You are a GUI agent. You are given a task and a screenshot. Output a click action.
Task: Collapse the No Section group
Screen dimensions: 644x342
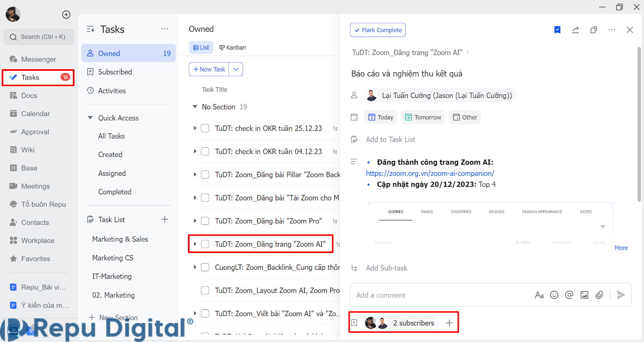[x=195, y=107]
